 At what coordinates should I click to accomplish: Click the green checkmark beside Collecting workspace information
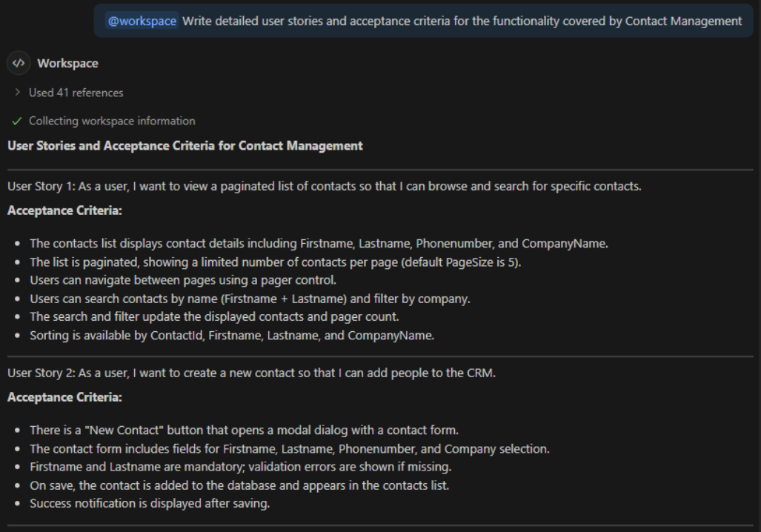[16, 121]
